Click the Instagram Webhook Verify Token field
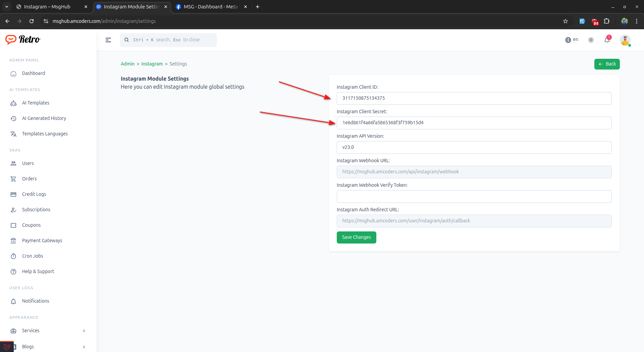This screenshot has width=644, height=352. [x=474, y=196]
